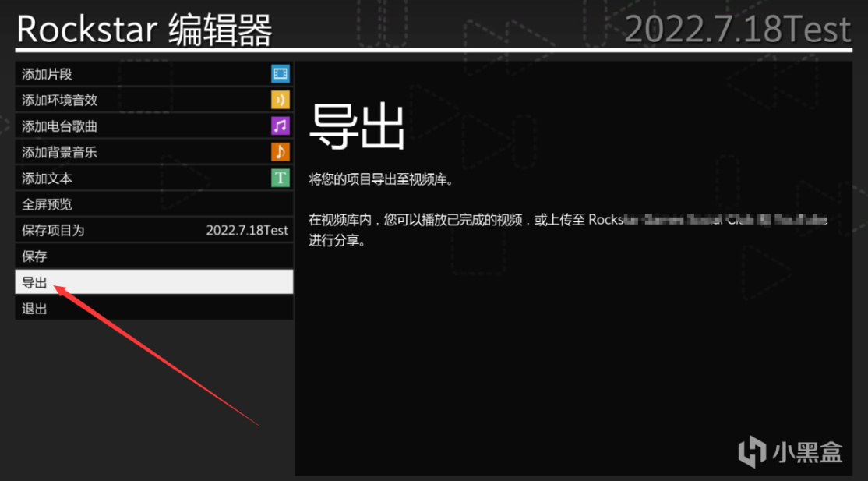
Task: Open 添加文本 menu entry
Action: click(154, 178)
